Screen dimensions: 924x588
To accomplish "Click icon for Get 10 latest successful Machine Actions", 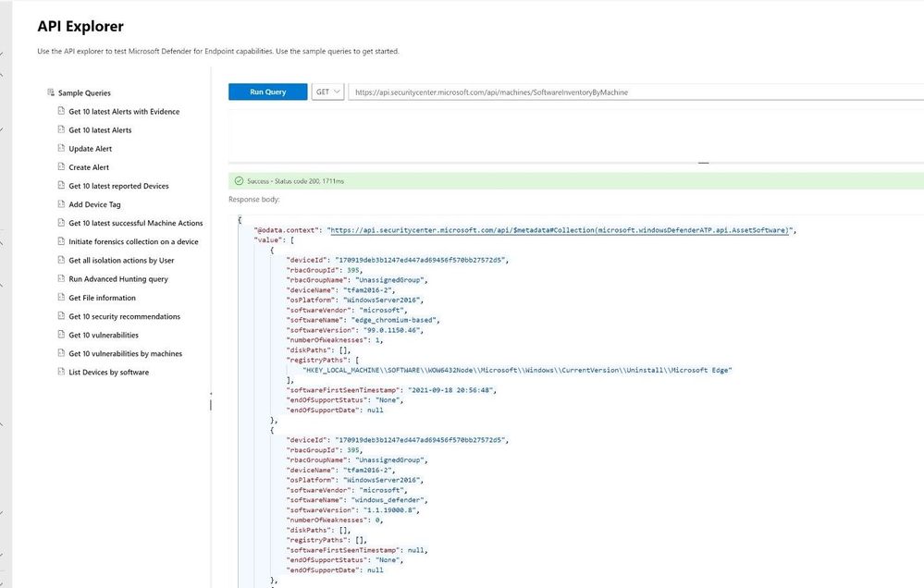I will coord(61,223).
